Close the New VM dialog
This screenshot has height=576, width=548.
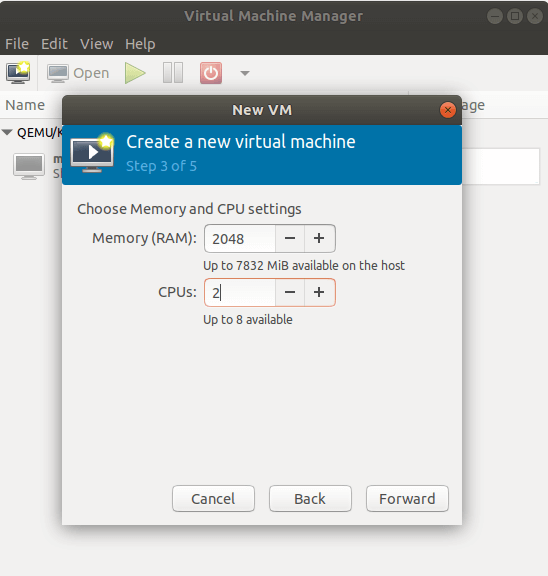448,110
